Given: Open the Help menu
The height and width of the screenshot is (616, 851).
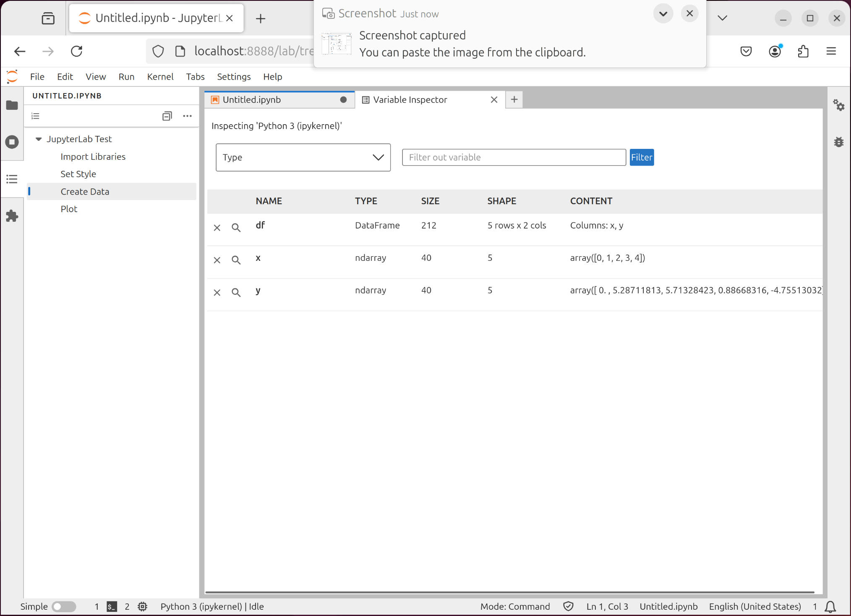Looking at the screenshot, I should click(273, 77).
